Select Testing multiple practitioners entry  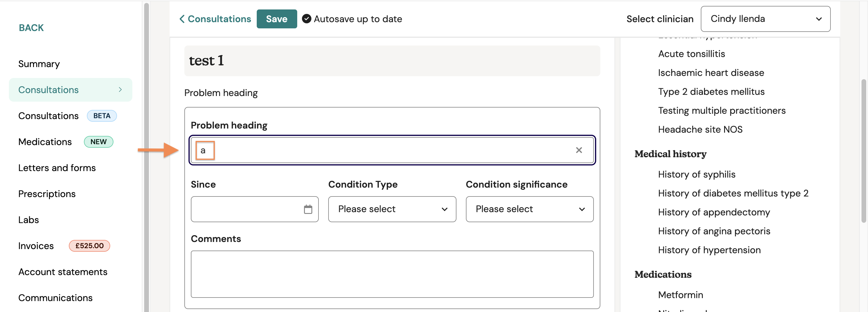tap(722, 110)
